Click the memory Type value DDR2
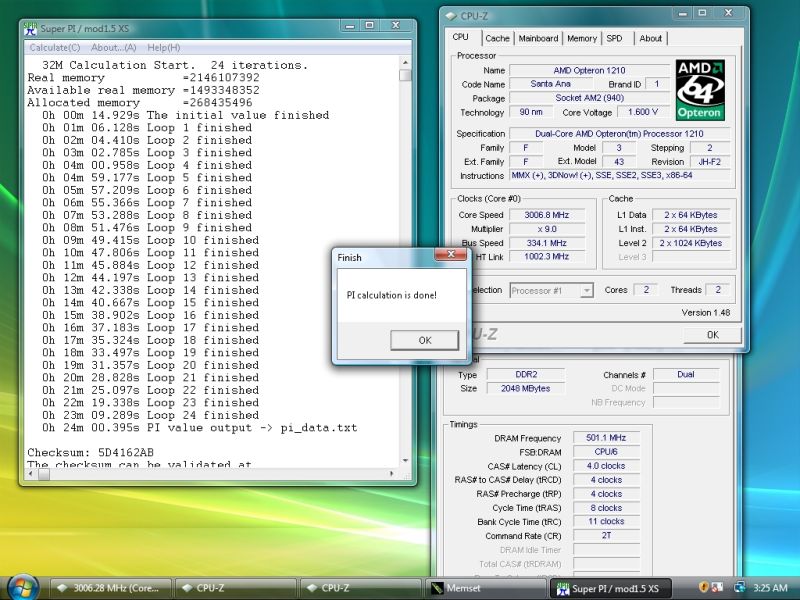Image resolution: width=800 pixels, height=600 pixels. [526, 374]
